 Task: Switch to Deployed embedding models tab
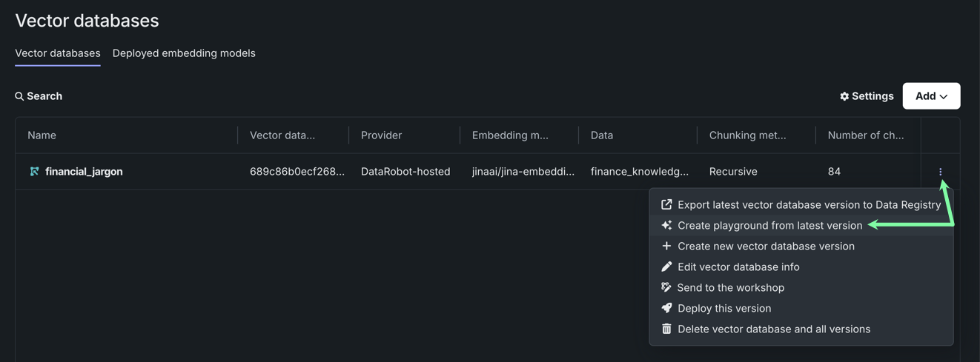pyautogui.click(x=184, y=53)
